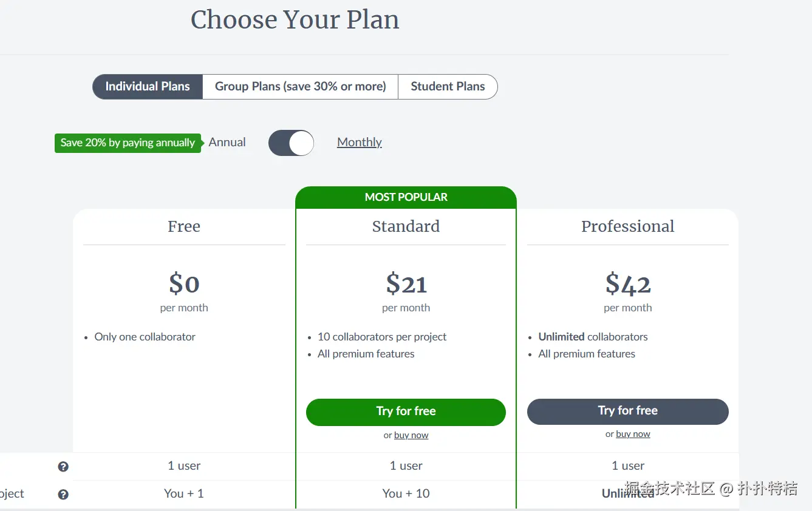Switch to Group Plans tab
The height and width of the screenshot is (511, 812).
(300, 87)
